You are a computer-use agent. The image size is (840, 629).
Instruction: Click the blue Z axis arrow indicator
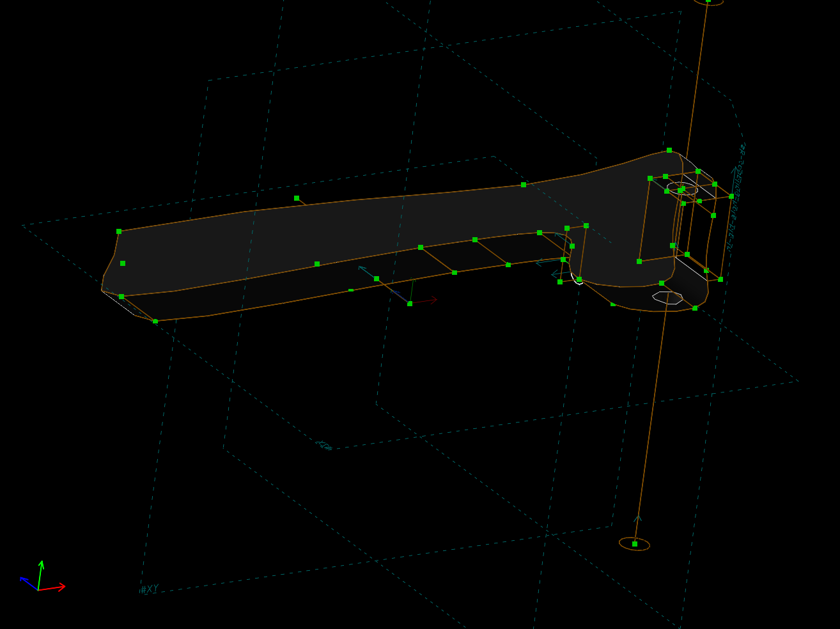coord(29,583)
